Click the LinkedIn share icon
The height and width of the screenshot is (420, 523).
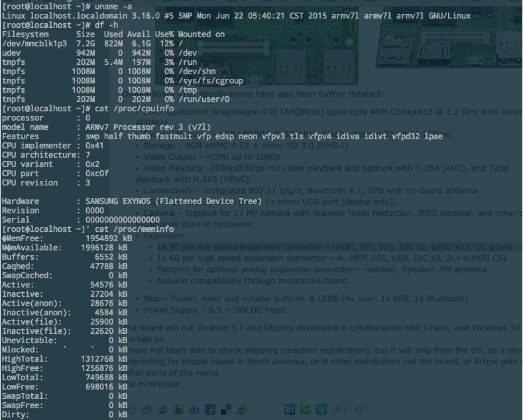(289, 409)
